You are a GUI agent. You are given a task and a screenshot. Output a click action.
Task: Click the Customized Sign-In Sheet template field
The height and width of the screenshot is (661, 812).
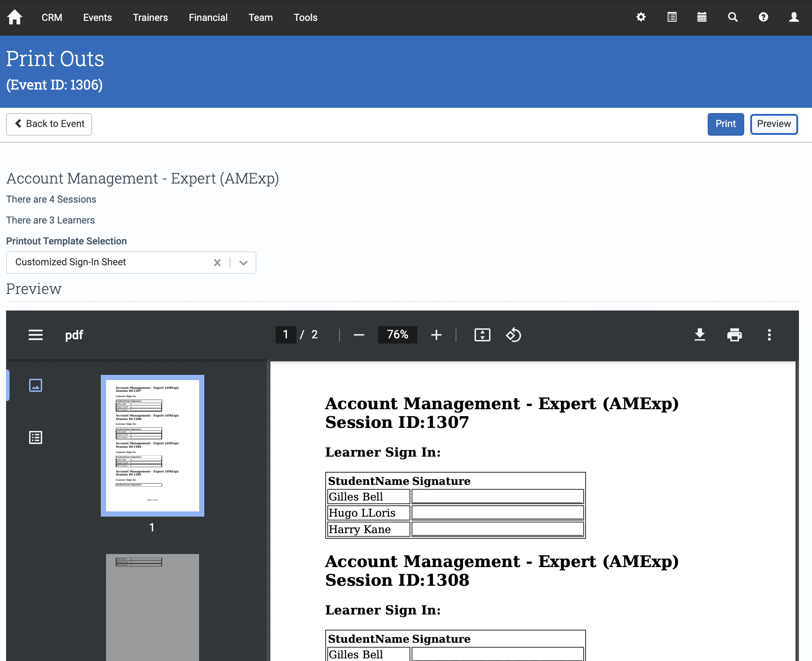click(x=131, y=263)
